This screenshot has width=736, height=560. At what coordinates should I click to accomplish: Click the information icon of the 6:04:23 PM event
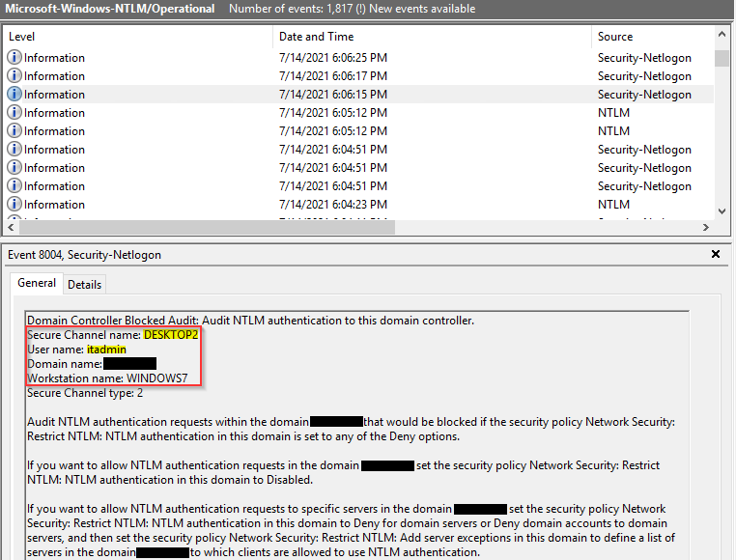14,205
